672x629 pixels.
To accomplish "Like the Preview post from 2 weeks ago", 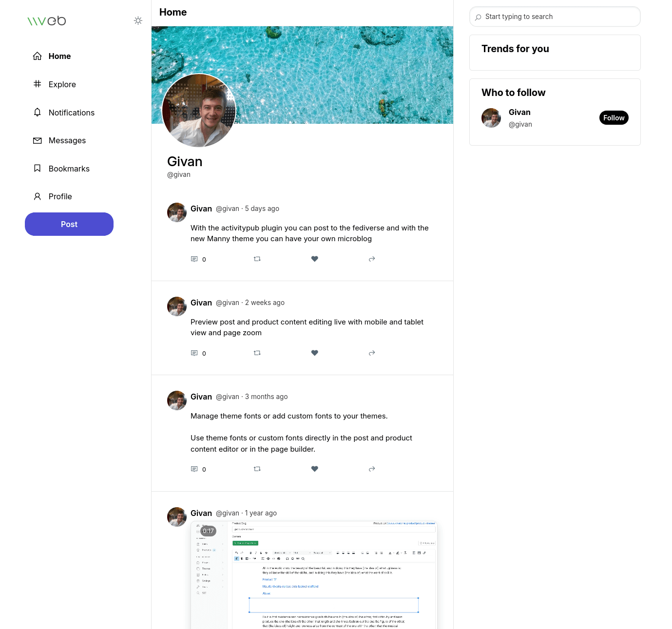I will (x=315, y=353).
